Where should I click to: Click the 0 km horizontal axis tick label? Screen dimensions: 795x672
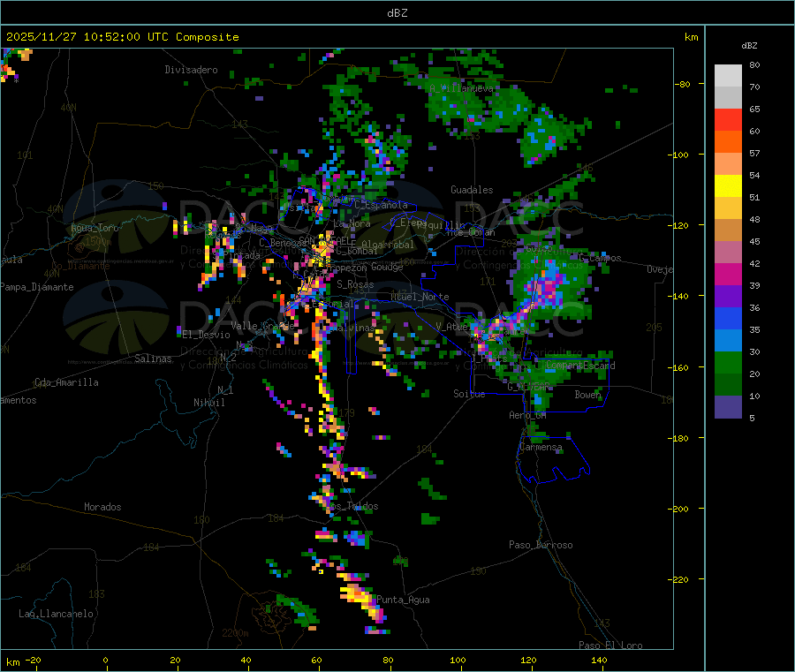coord(105,660)
